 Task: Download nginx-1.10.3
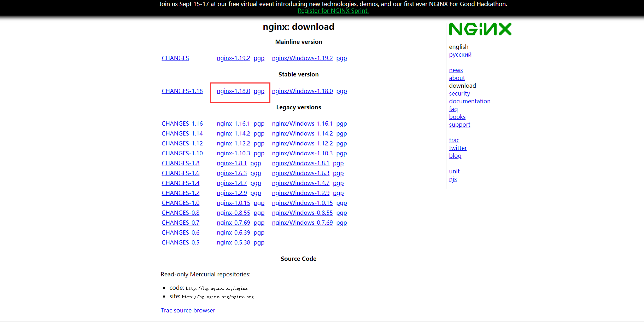click(x=233, y=153)
